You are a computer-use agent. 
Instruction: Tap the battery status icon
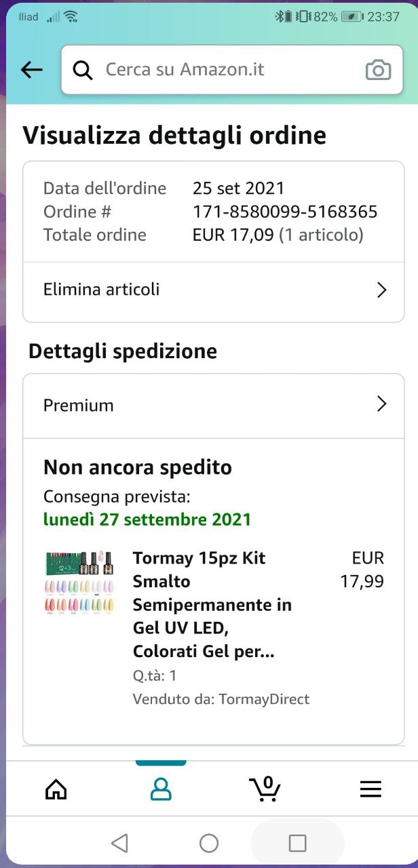351,17
